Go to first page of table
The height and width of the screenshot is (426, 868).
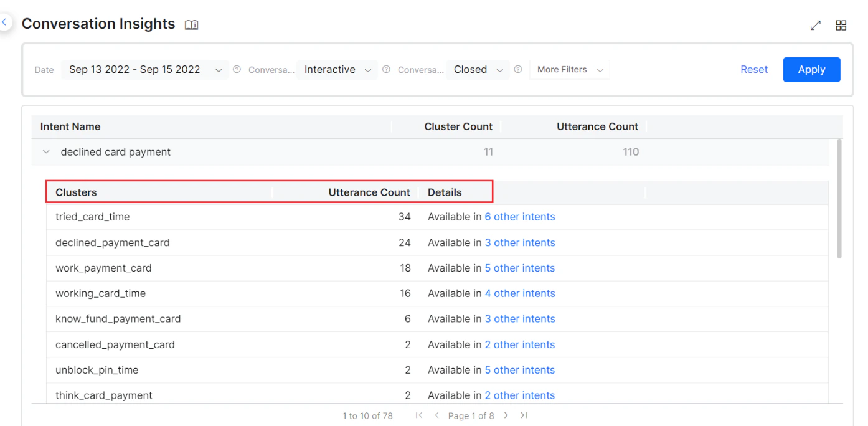tap(419, 415)
